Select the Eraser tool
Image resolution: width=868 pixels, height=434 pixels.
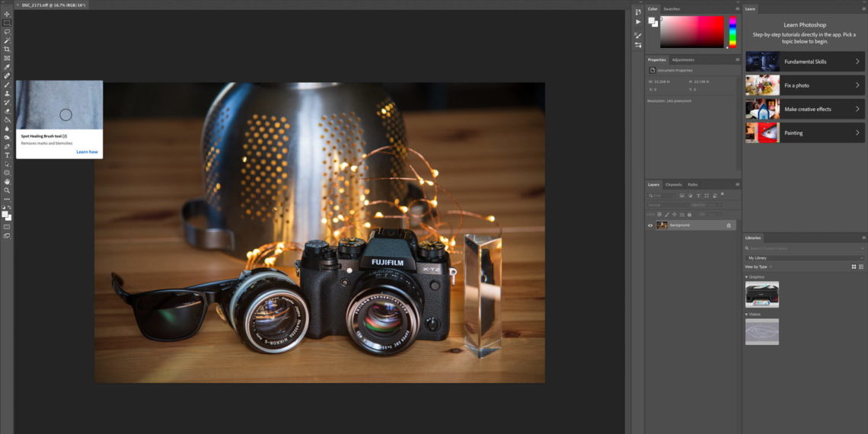7,111
